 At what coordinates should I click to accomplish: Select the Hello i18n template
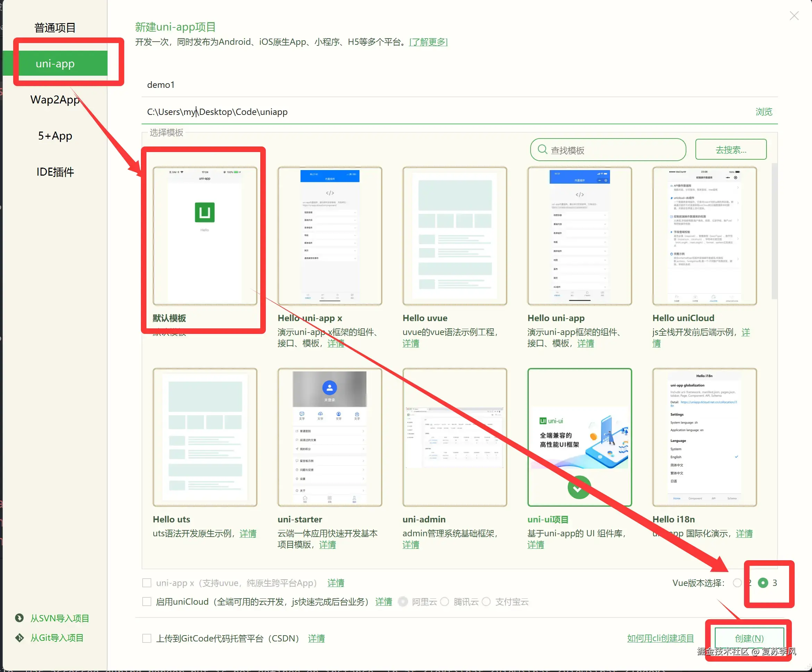(704, 437)
